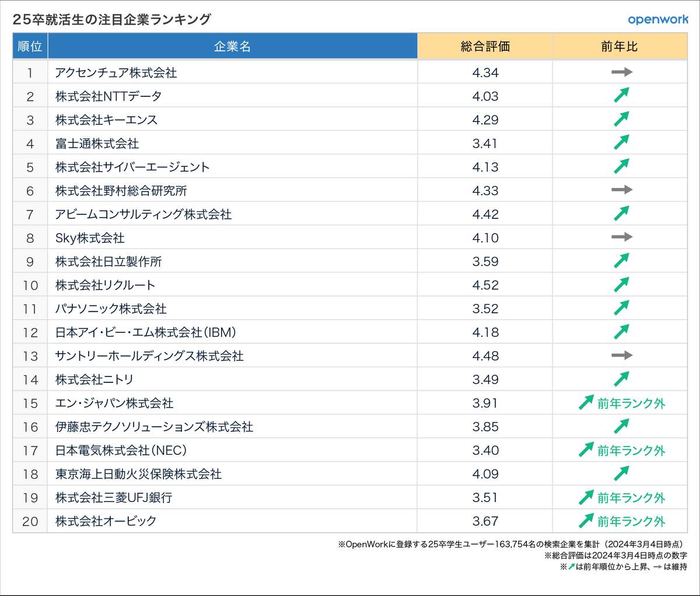The width and height of the screenshot is (700, 596).
Task: Click company name 株式会社キーエンス
Action: [106, 120]
